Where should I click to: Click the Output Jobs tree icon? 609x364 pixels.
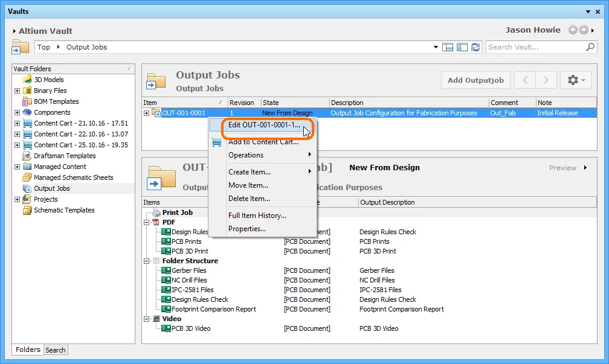coord(27,188)
